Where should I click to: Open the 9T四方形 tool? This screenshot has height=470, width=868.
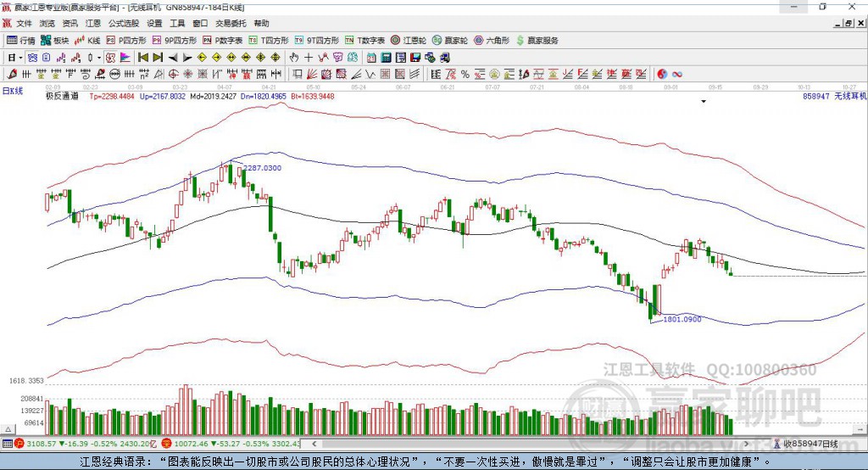317,41
